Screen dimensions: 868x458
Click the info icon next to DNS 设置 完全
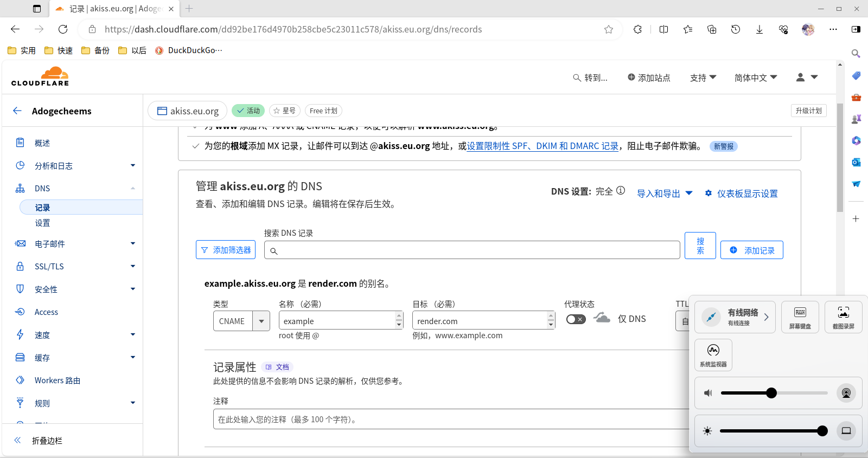621,191
